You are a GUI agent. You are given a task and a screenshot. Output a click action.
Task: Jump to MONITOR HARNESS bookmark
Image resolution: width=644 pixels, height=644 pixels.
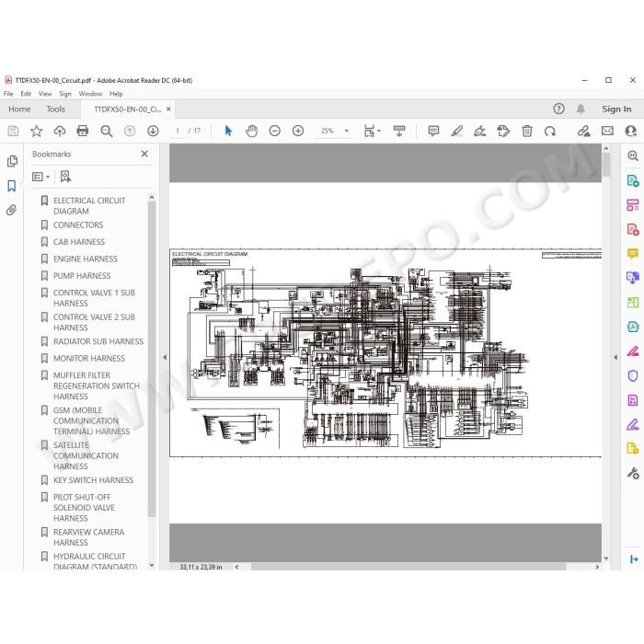click(x=89, y=359)
